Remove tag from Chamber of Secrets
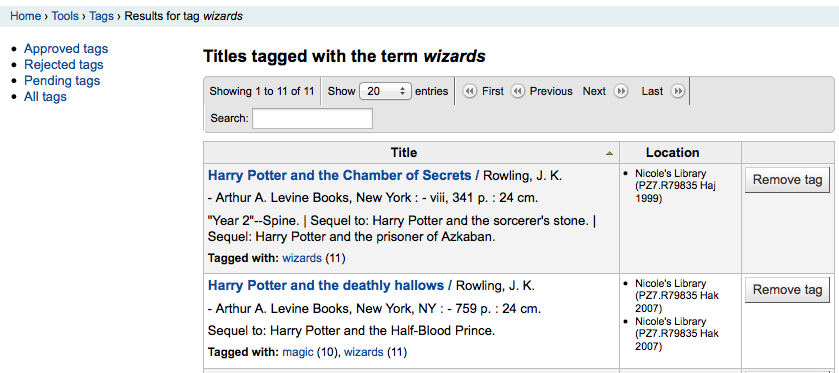Image resolution: width=839 pixels, height=373 pixels. pos(787,180)
